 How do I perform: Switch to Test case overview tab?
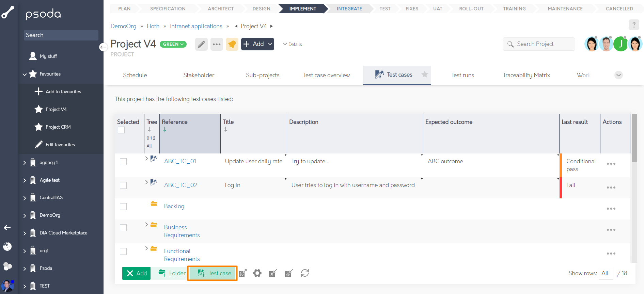(x=326, y=75)
